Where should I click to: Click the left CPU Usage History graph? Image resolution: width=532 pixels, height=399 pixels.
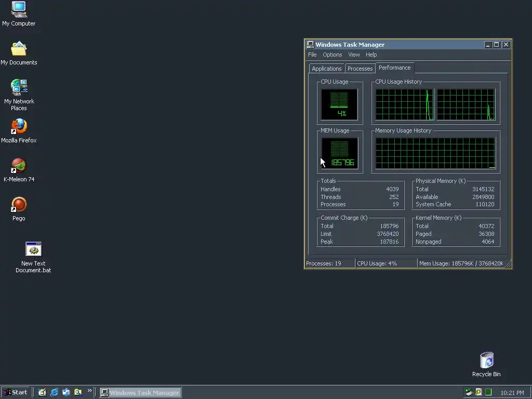[x=404, y=104]
